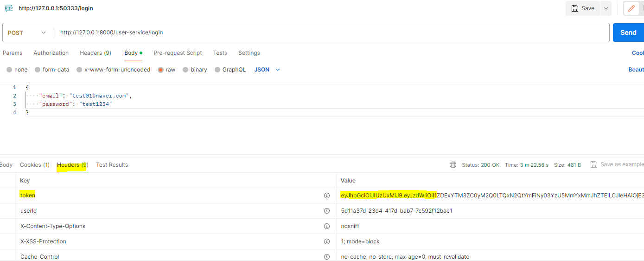
Task: Open the Settings tab
Action: click(x=249, y=53)
